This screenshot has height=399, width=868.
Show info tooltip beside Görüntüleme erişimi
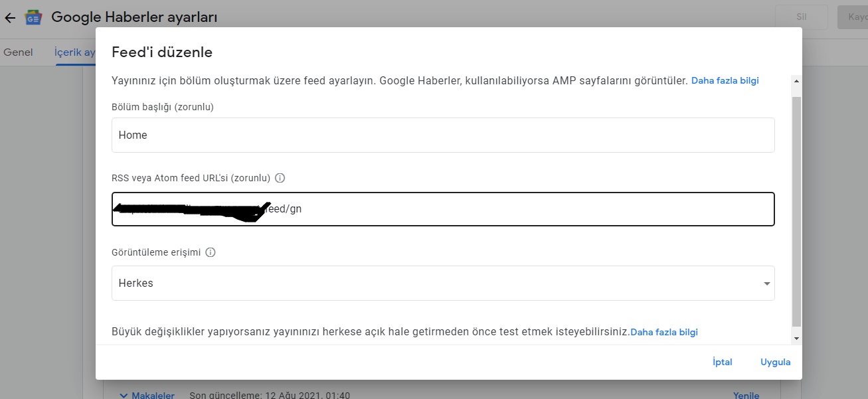211,252
